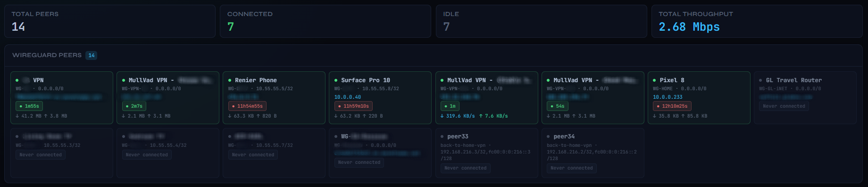The image size is (868, 187).
Task: Open the Surface Pro 10 peer name
Action: pyautogui.click(x=366, y=80)
